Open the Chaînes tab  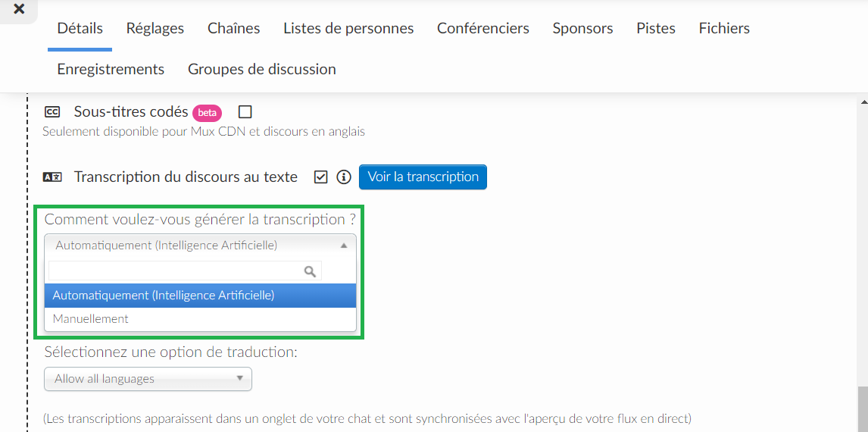tap(233, 28)
